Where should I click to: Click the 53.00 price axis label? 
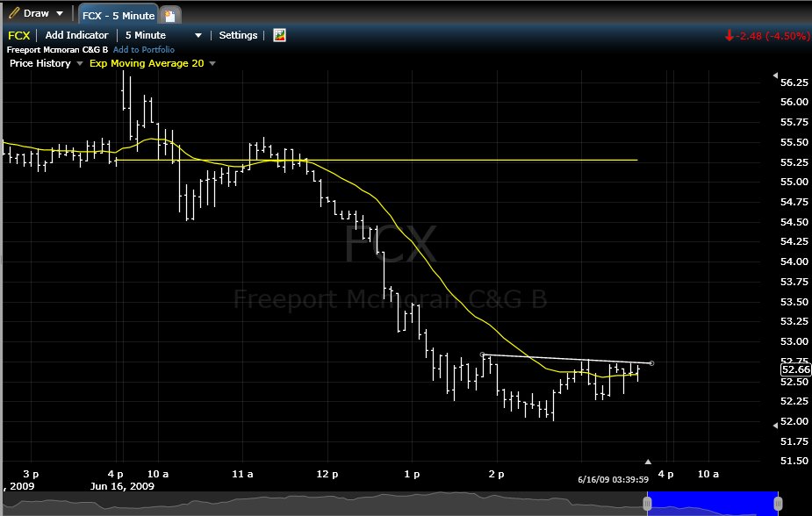(794, 341)
